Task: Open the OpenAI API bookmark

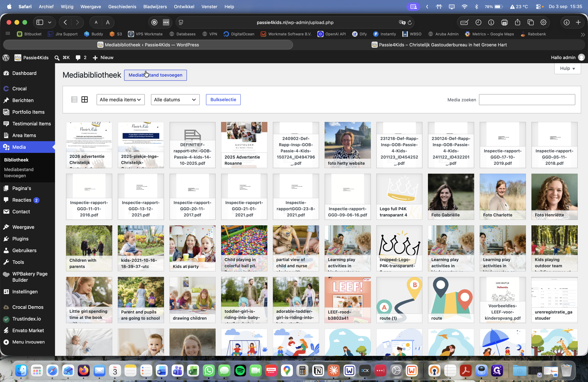Action: [331, 34]
